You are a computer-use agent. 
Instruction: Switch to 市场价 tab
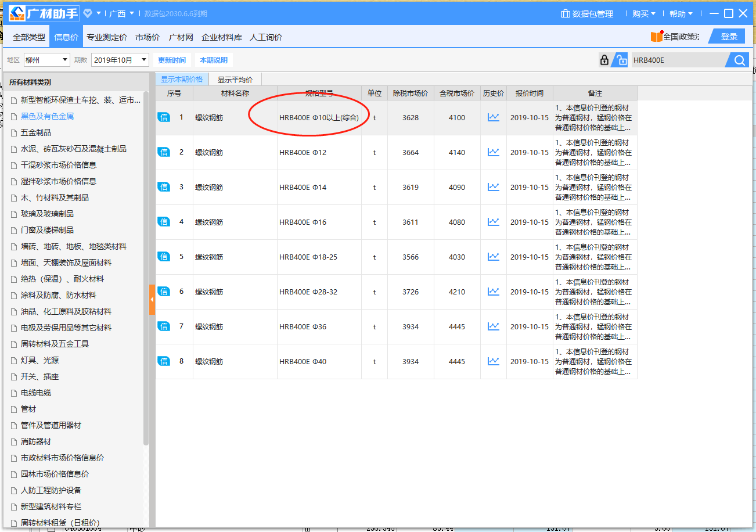[147, 37]
